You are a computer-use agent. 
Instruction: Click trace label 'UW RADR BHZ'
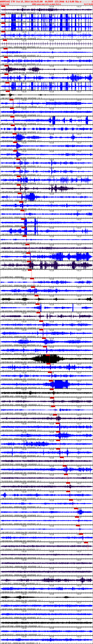click(x=7, y=464)
